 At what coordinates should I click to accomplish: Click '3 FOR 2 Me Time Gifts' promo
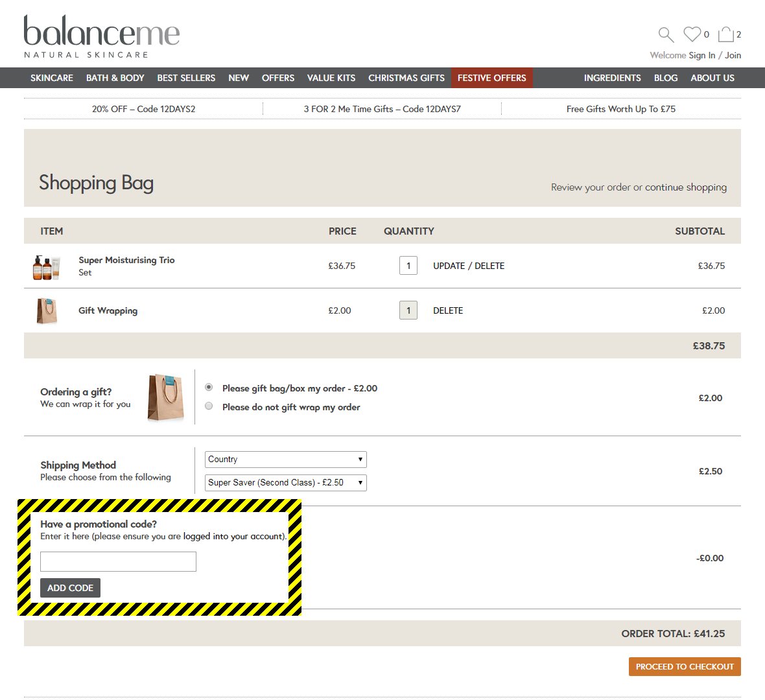[x=382, y=110]
